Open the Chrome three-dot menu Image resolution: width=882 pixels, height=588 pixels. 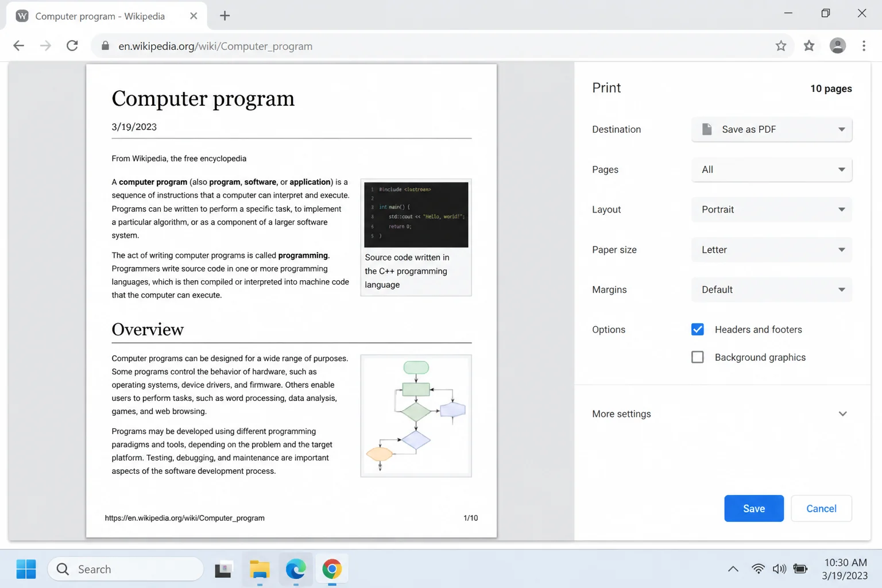point(864,46)
